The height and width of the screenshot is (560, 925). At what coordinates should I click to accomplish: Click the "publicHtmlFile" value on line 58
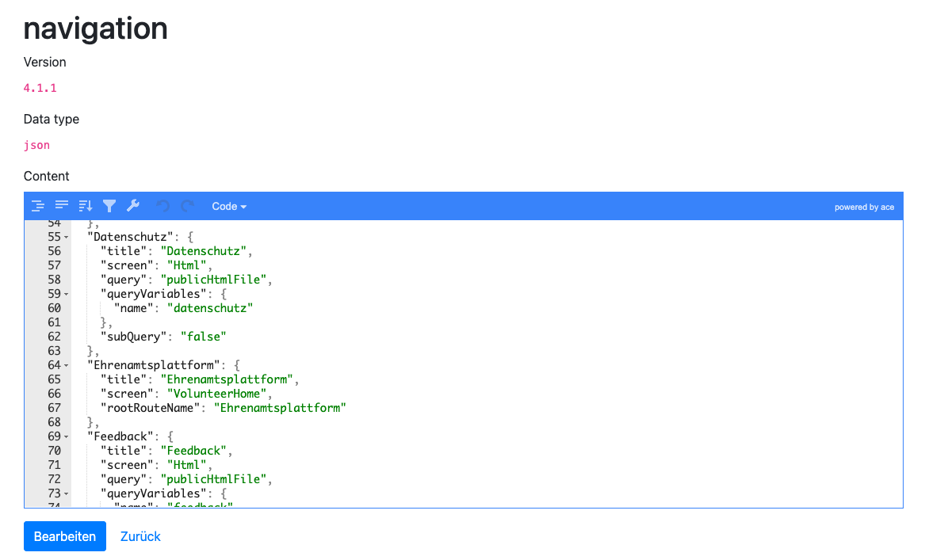point(216,280)
